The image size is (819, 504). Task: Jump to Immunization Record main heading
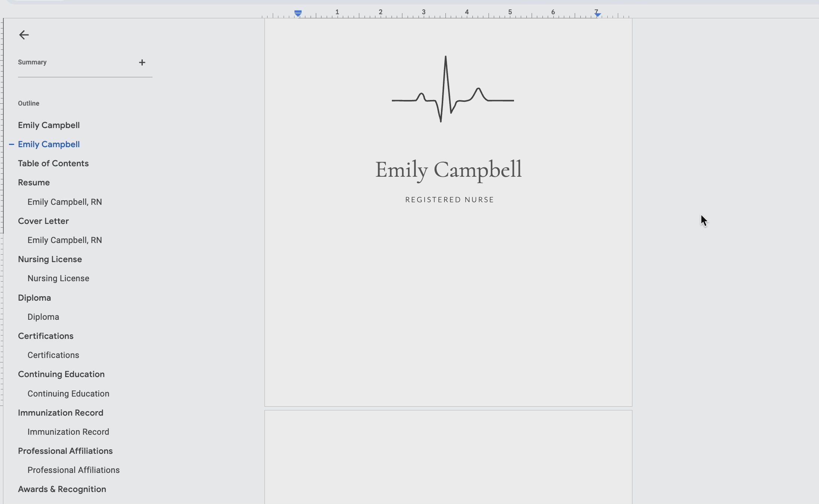pyautogui.click(x=60, y=413)
